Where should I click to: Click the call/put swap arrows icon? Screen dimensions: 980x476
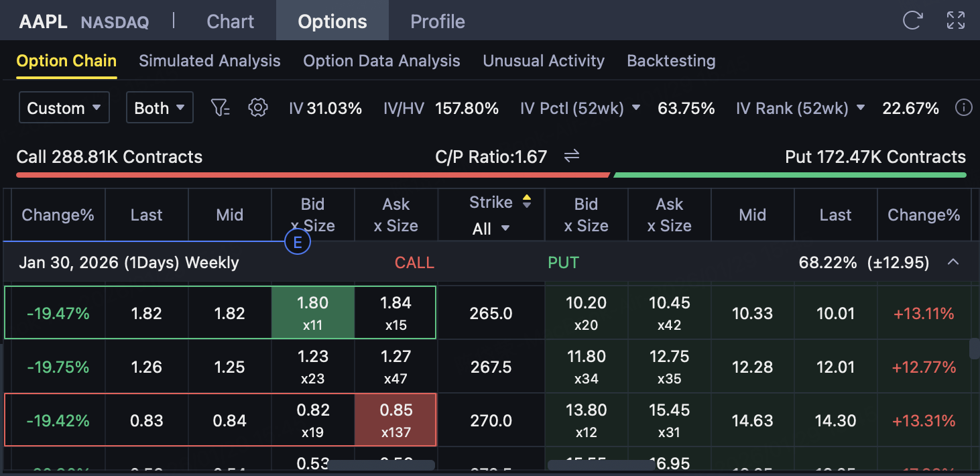[x=571, y=156]
